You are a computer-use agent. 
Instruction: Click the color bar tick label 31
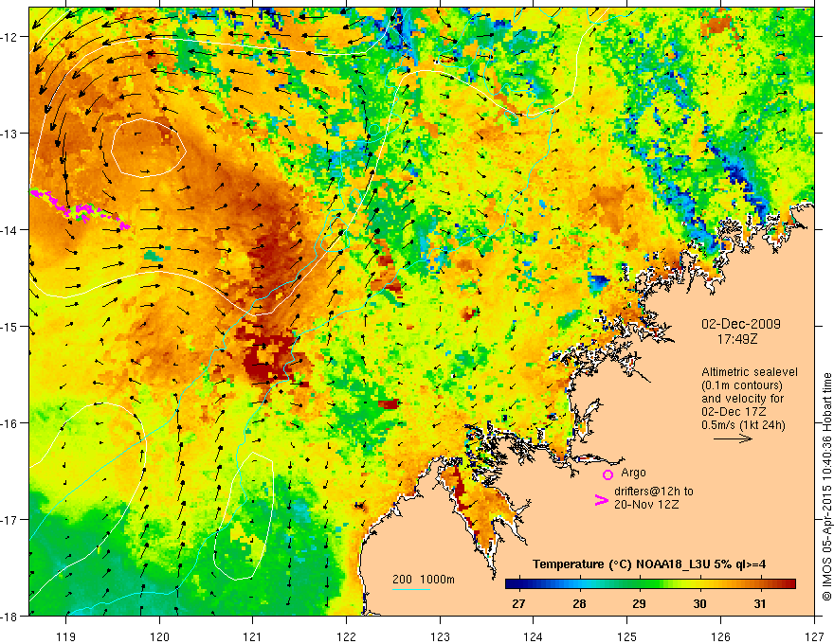[760, 603]
